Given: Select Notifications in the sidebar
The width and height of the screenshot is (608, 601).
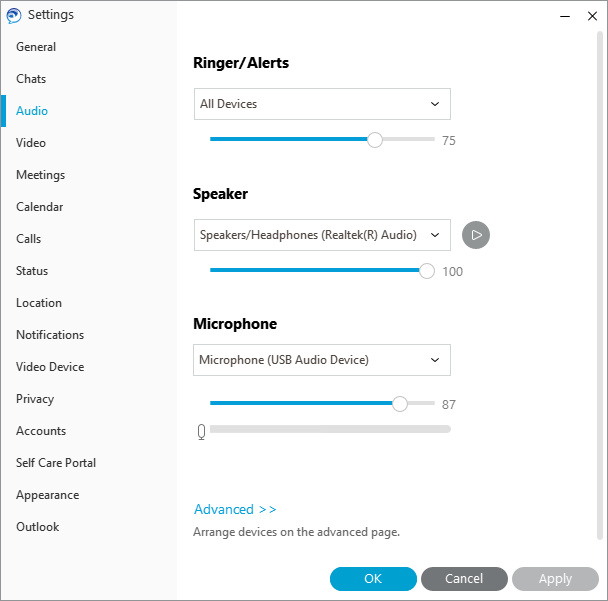Looking at the screenshot, I should (50, 335).
